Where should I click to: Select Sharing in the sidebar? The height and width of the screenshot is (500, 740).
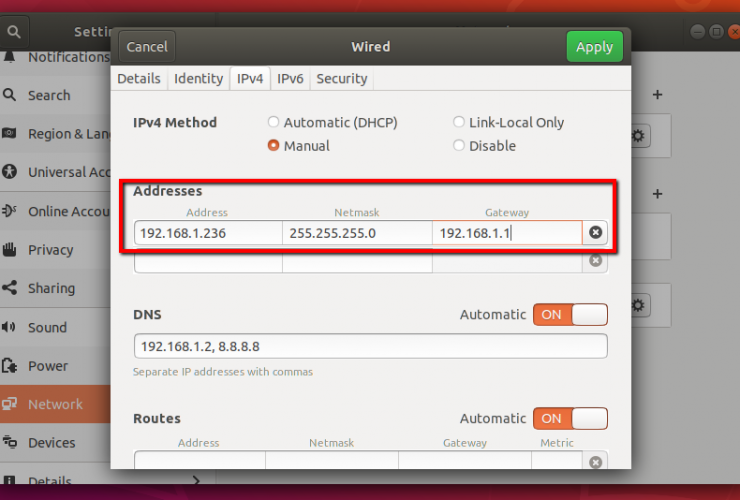51,288
